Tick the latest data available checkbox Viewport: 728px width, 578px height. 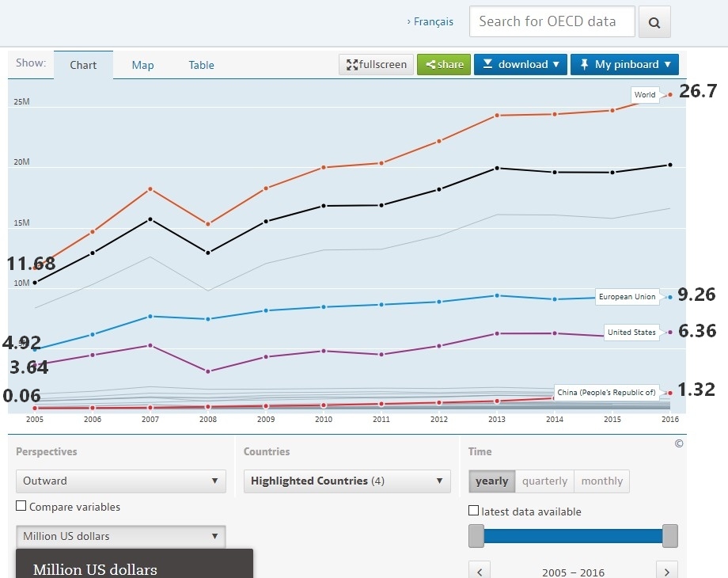click(474, 511)
